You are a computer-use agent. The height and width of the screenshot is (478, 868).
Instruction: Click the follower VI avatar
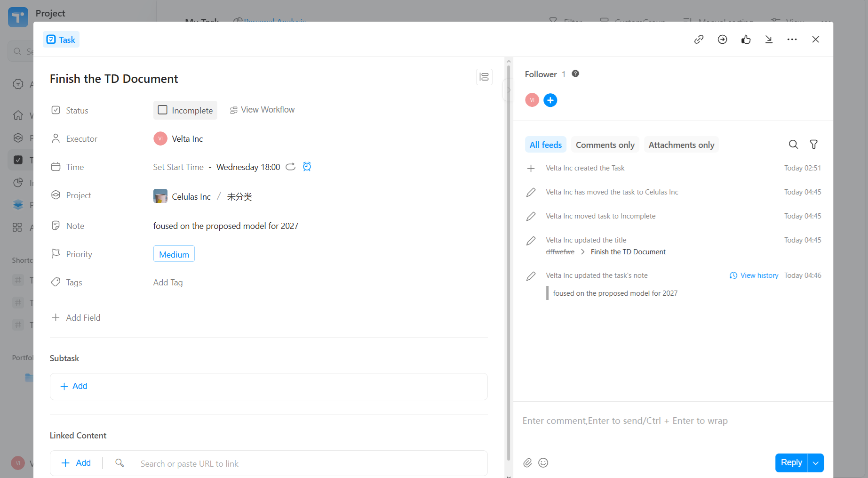[x=532, y=100]
